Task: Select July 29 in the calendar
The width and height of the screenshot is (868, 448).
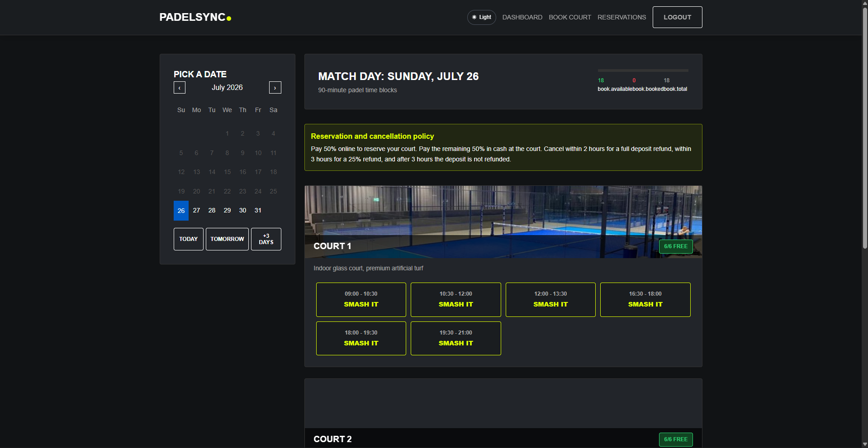Action: coord(227,211)
